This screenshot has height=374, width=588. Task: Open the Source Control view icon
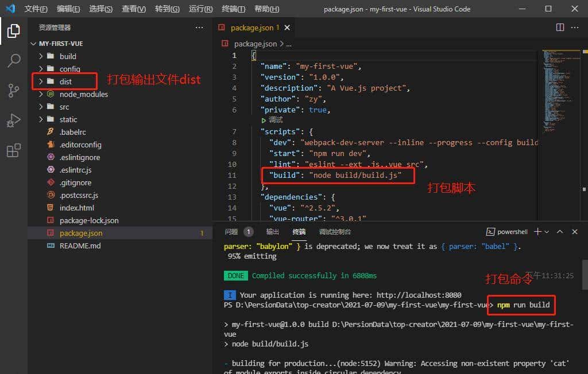14,91
